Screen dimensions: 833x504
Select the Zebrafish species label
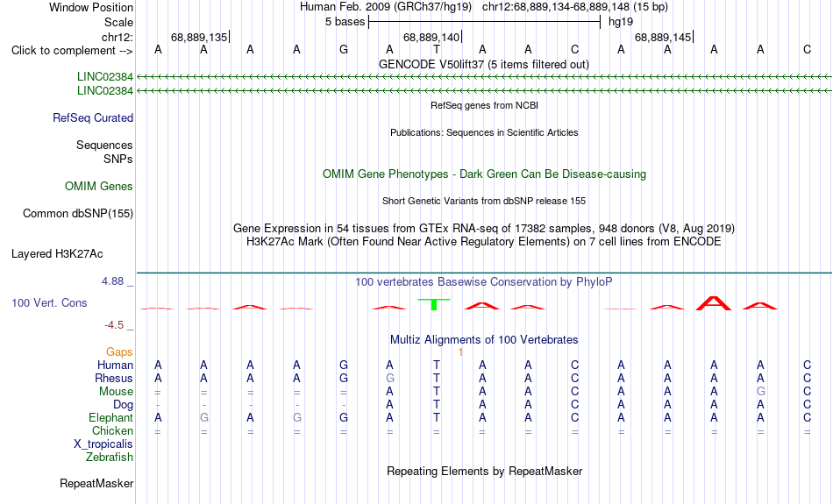[x=110, y=458]
